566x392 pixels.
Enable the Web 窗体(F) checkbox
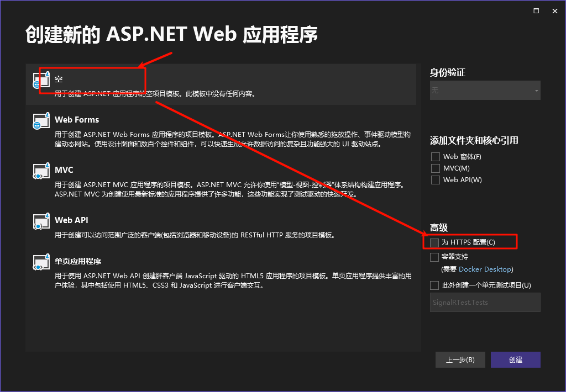[436, 156]
